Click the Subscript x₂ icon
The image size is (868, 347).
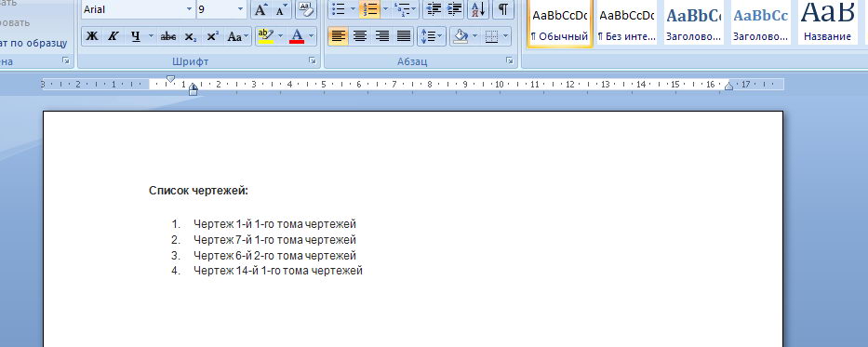190,36
